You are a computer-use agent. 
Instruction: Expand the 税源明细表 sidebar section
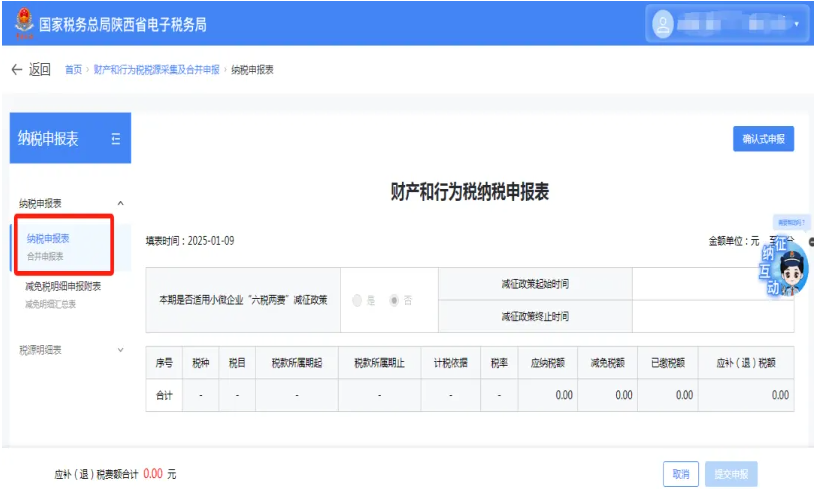(121, 349)
